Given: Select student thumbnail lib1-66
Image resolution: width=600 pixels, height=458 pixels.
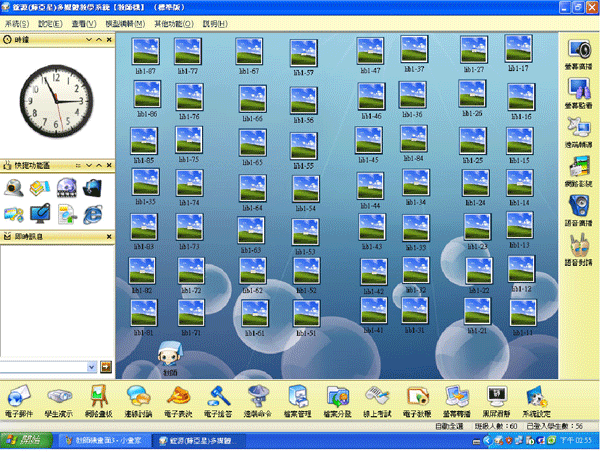Looking at the screenshot, I should (253, 103).
